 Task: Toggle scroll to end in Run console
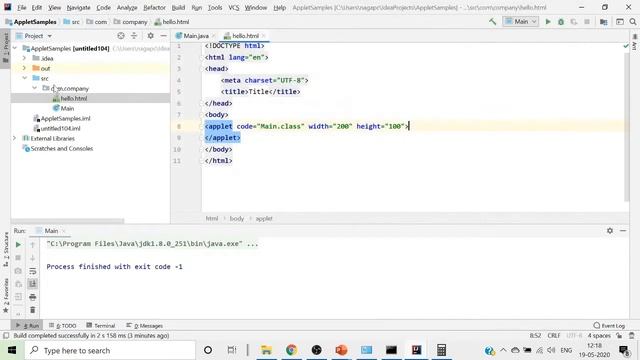tap(33, 284)
